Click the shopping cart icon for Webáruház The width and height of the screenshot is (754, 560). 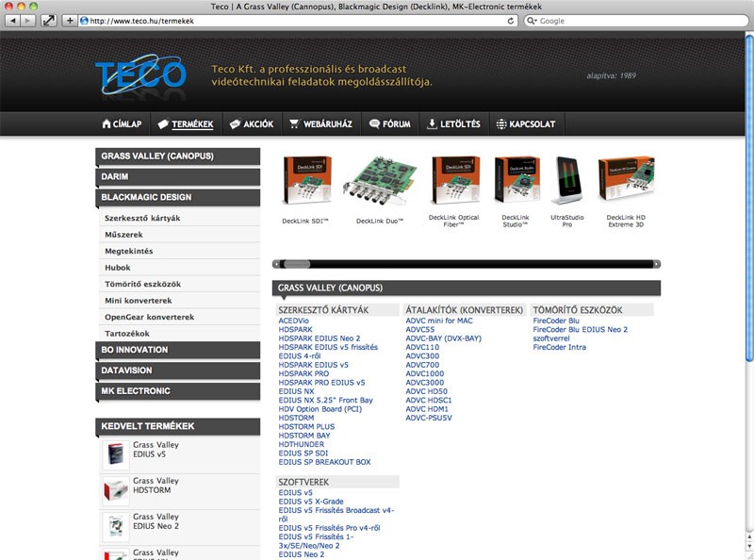(294, 124)
